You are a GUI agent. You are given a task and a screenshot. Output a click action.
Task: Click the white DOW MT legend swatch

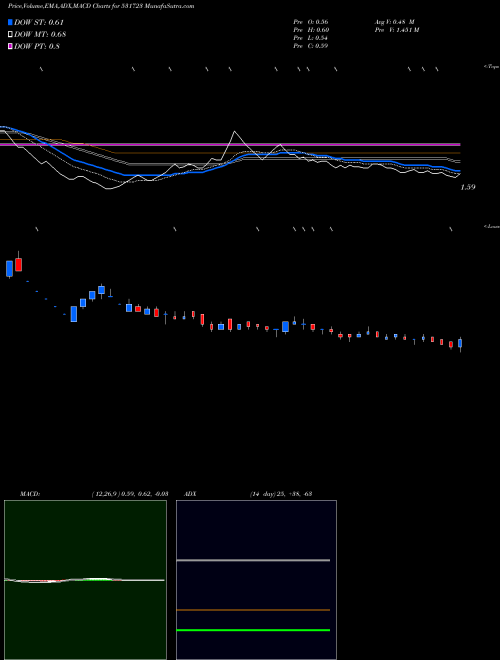pos(11,34)
